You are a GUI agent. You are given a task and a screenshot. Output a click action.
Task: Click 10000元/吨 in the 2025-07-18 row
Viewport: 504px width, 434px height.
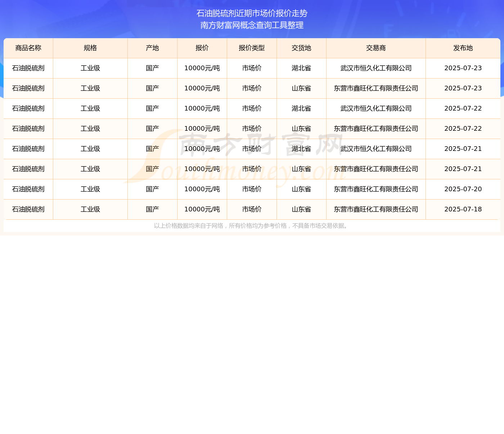202,209
